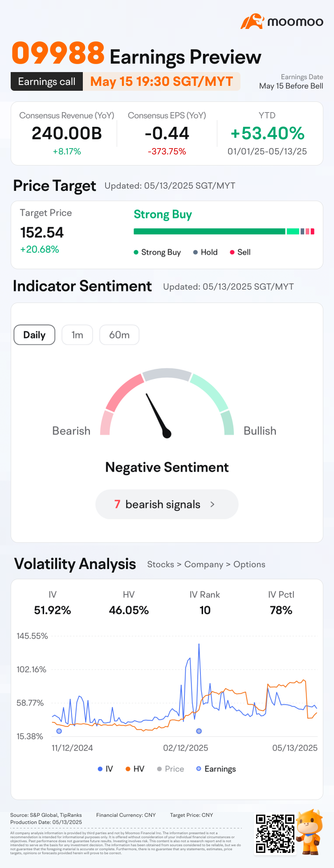
Task: Select the Daily timeframe tab
Action: tap(34, 335)
